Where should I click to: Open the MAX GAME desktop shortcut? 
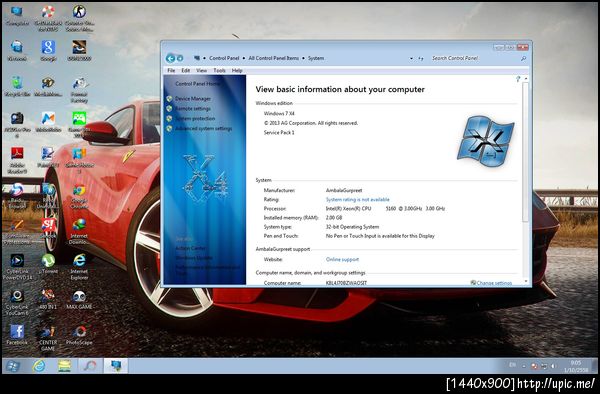coord(79,299)
